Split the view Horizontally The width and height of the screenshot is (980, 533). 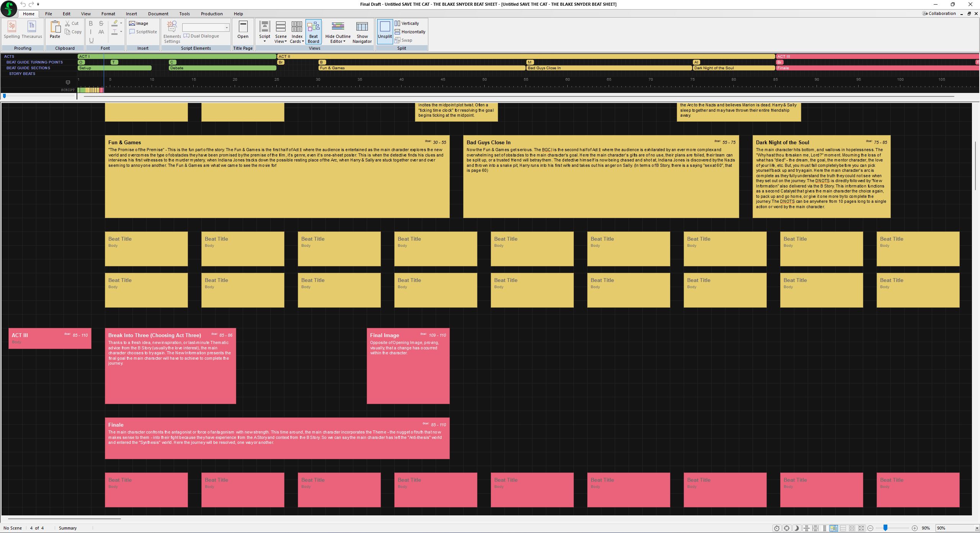(x=410, y=32)
